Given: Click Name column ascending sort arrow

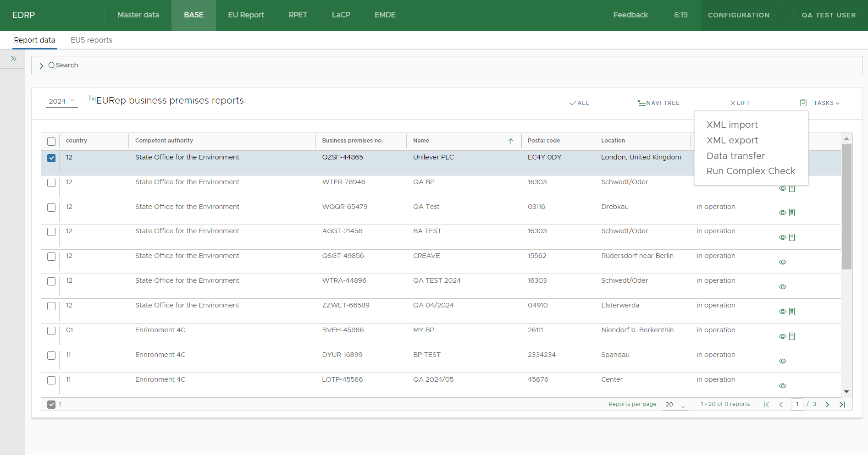Looking at the screenshot, I should 510,141.
